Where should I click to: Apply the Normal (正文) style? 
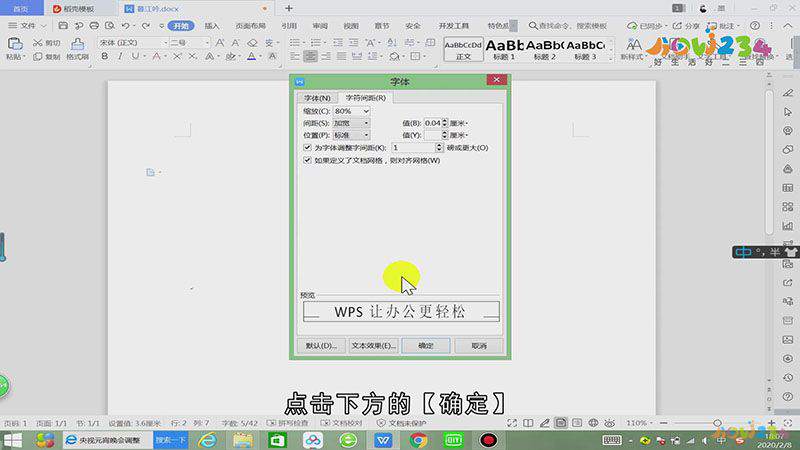463,49
